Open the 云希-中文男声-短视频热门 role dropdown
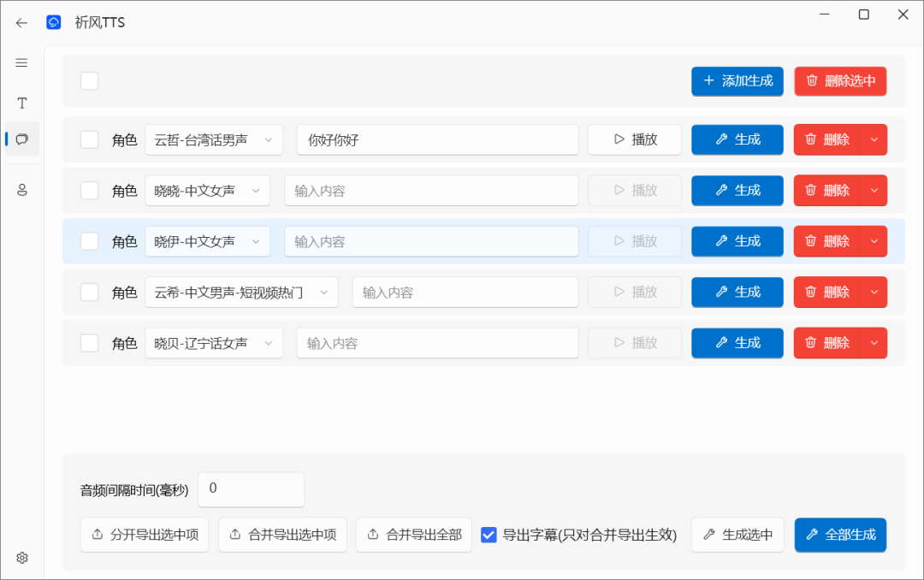 [x=241, y=292]
